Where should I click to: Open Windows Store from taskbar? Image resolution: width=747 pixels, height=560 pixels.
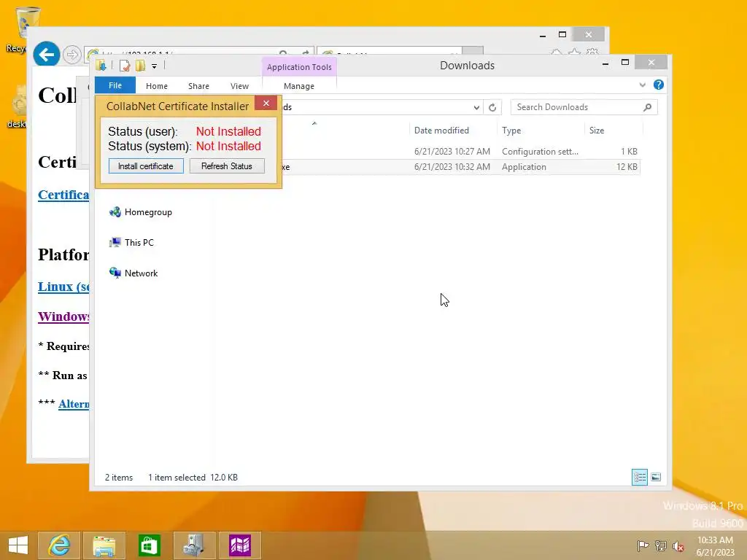point(149,545)
